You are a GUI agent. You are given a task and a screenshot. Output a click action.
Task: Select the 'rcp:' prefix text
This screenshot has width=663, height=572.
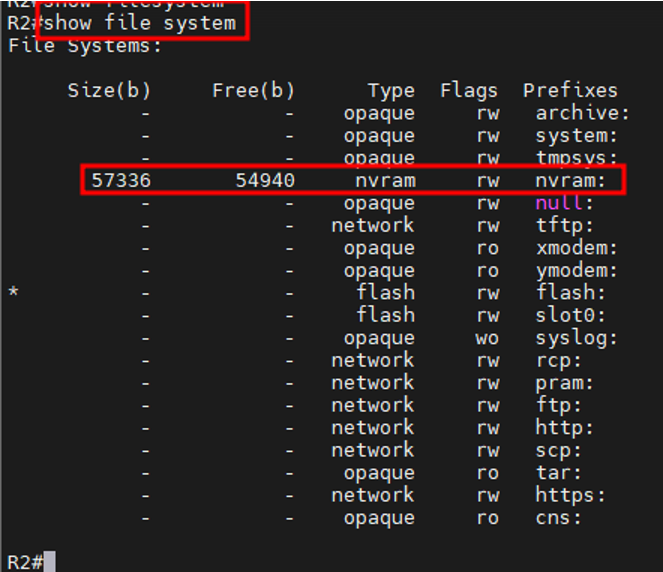(559, 361)
